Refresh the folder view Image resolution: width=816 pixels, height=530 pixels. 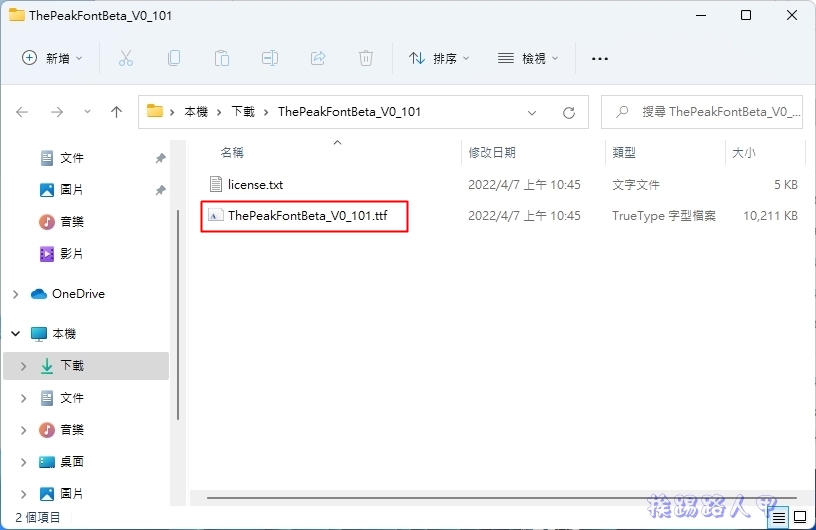click(x=569, y=112)
